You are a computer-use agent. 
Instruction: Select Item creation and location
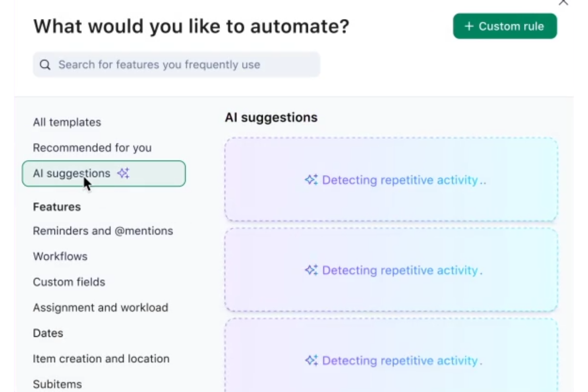(x=101, y=359)
